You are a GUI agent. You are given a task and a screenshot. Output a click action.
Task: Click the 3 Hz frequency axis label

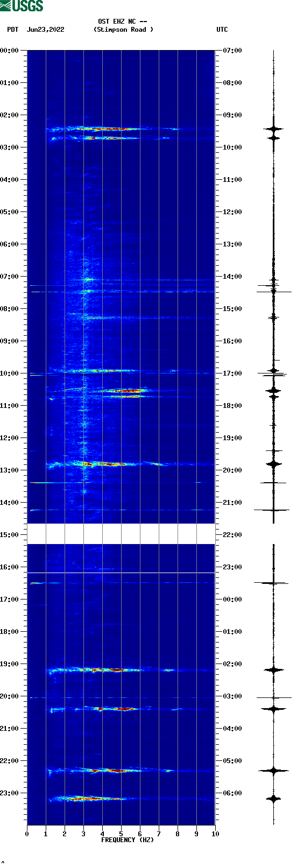[x=83, y=834]
